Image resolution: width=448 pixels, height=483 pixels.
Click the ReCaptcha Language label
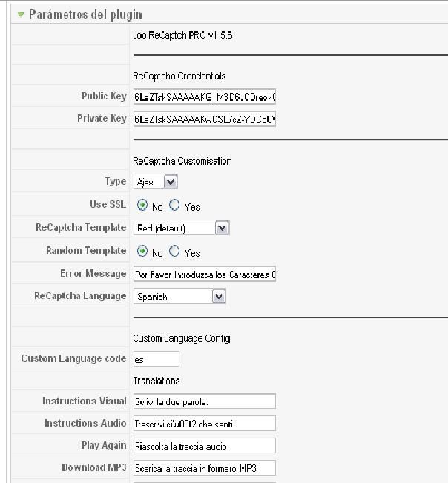80,296
